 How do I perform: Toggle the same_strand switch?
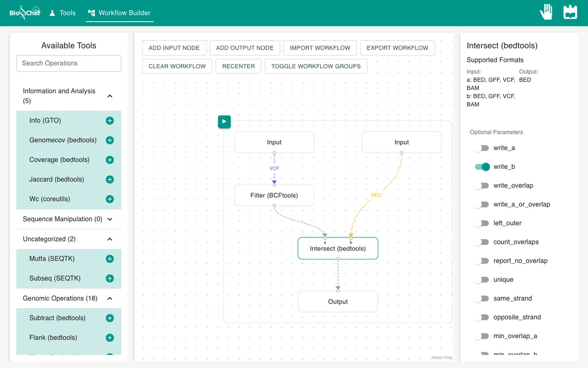482,298
